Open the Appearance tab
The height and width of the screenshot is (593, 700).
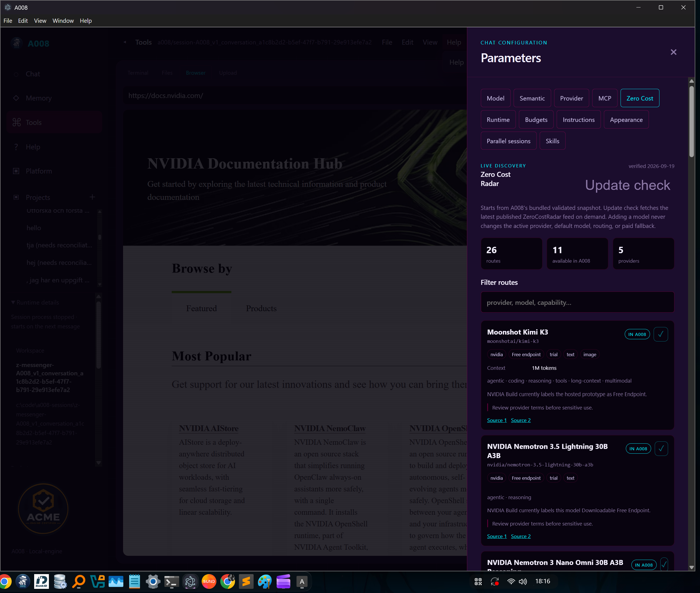[x=626, y=120]
